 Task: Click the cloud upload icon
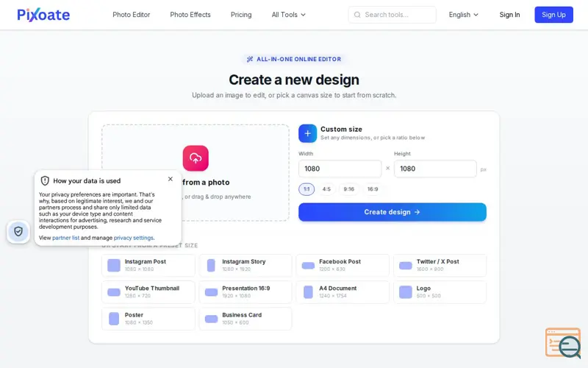(196, 158)
